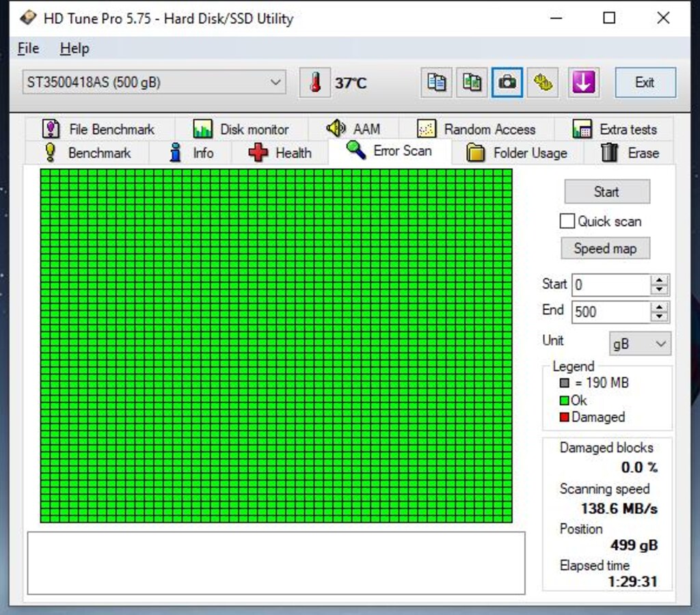Decrease the Start value with down arrow
Image resolution: width=700 pixels, height=615 pixels.
point(660,290)
